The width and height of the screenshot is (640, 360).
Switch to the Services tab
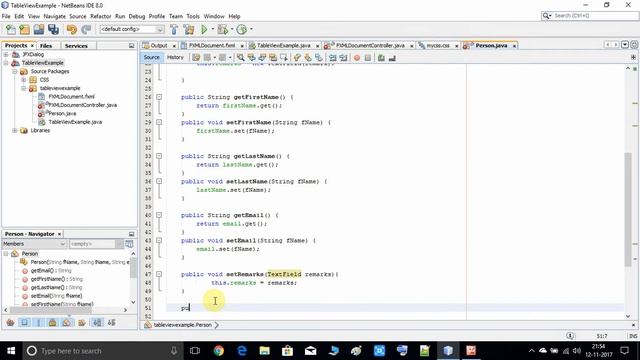pos(76,46)
